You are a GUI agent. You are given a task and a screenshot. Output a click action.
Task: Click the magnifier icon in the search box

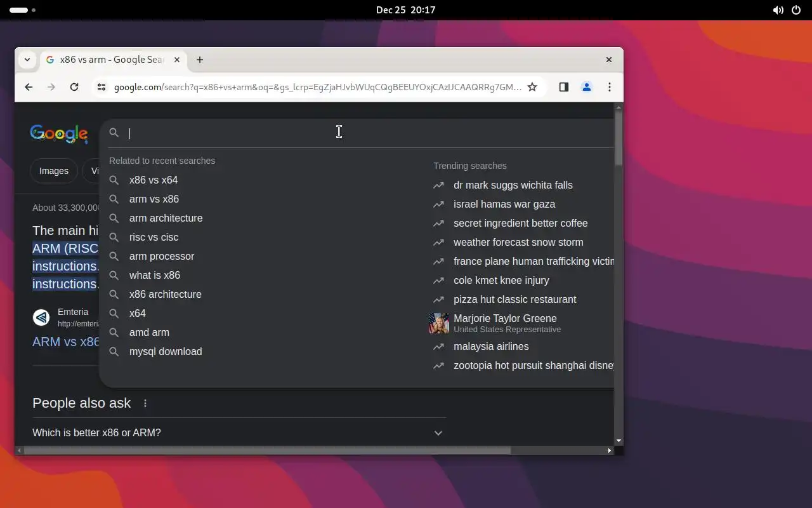click(x=114, y=133)
